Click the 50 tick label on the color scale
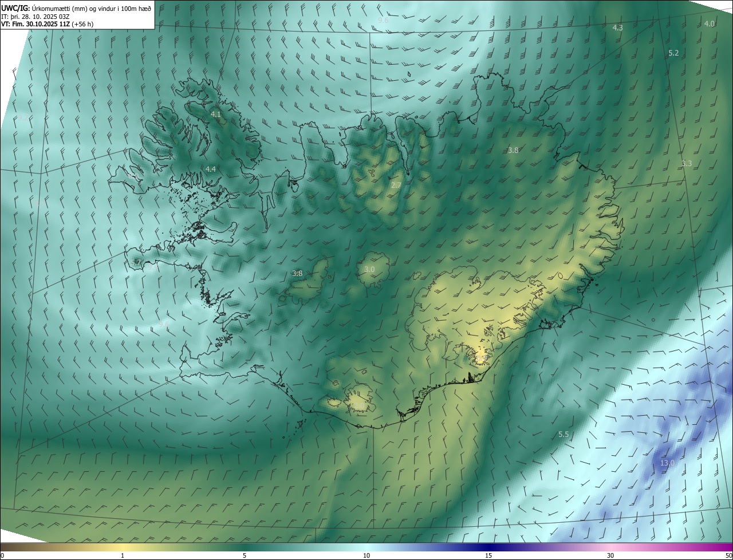 [x=728, y=555]
